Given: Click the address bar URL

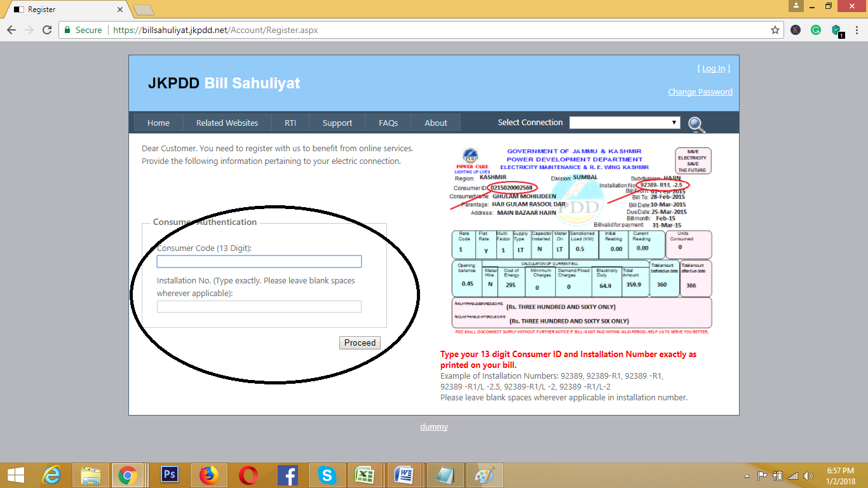Looking at the screenshot, I should pos(215,30).
